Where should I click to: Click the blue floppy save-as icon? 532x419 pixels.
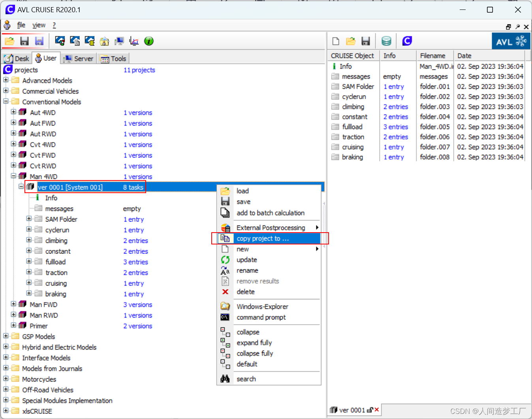pyautogui.click(x=39, y=41)
